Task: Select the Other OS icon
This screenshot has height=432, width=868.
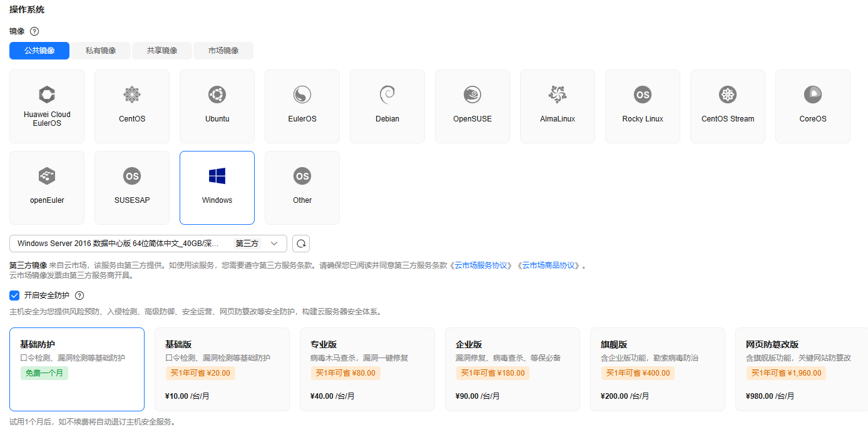Action: point(302,176)
